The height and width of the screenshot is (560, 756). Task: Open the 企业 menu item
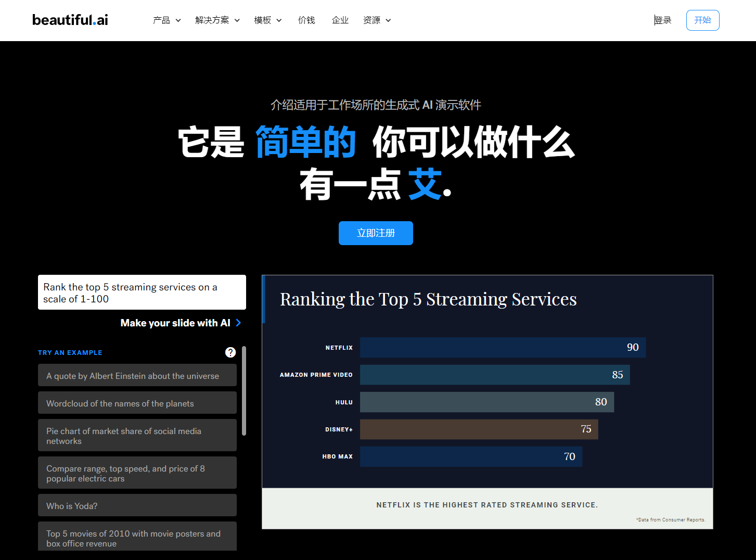340,20
